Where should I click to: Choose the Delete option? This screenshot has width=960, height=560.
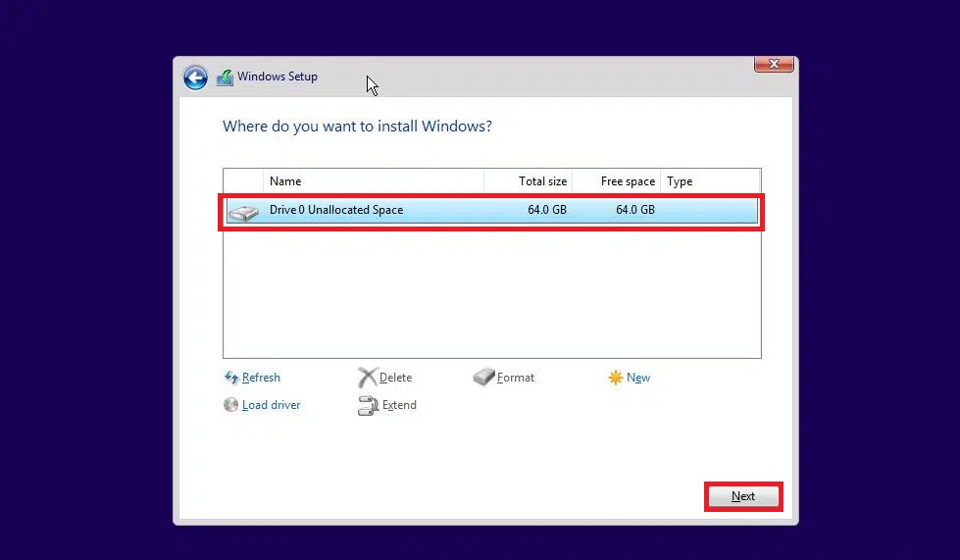point(395,378)
